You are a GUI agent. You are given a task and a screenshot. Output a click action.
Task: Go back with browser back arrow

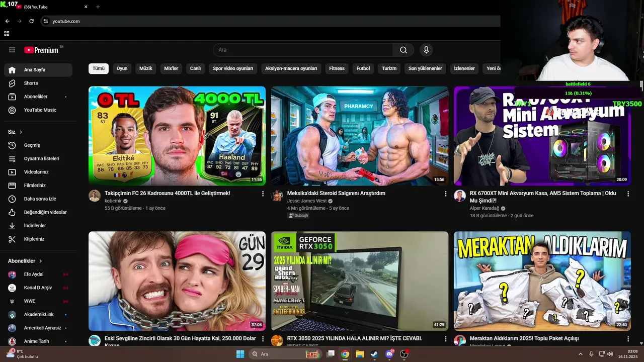pos(7,21)
